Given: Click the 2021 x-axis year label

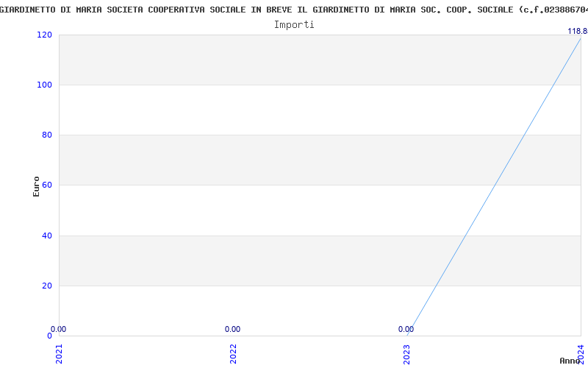Looking at the screenshot, I should [x=60, y=354].
